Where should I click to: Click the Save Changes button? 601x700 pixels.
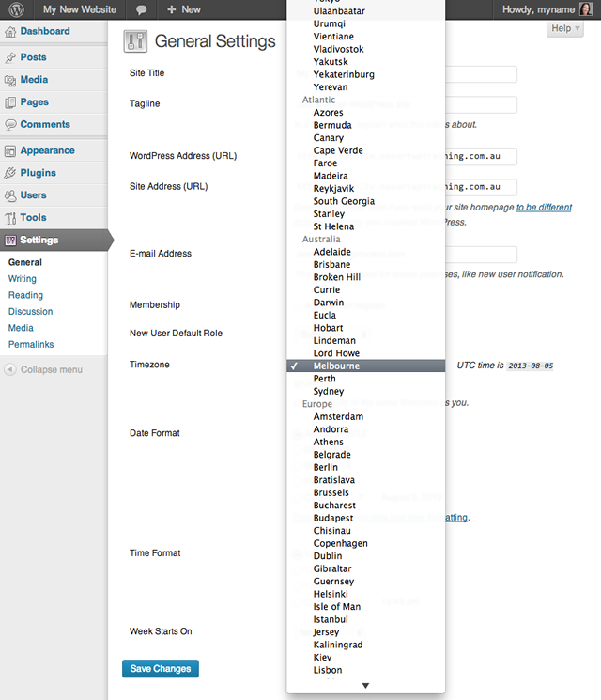point(161,669)
